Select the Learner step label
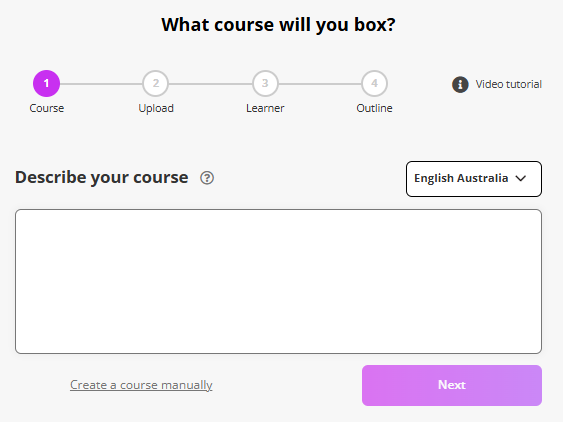Viewport: 563px width, 422px height. 265,108
